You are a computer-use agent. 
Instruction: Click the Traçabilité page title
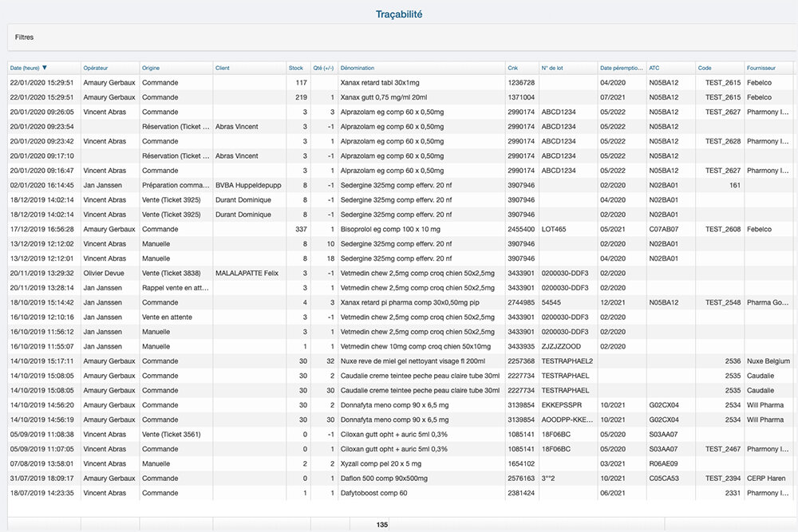pyautogui.click(x=399, y=14)
